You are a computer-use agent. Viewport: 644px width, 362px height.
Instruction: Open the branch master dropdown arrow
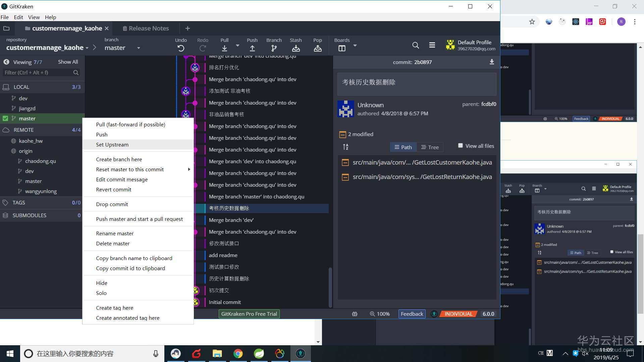pos(139,48)
